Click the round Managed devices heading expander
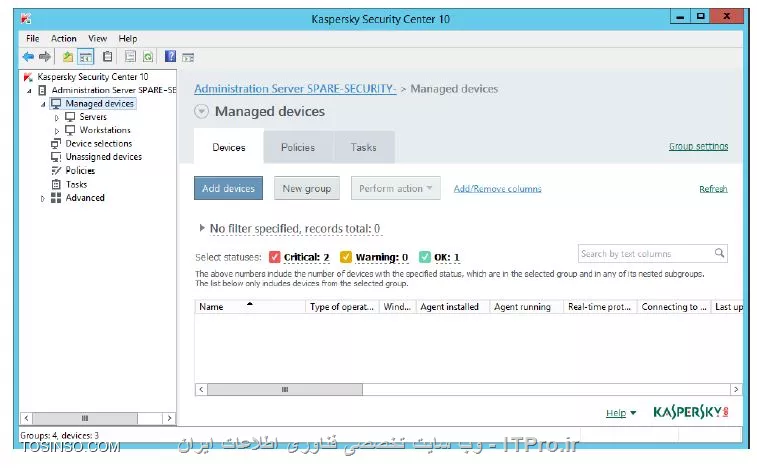Viewport: 757px width, 468px height. pyautogui.click(x=201, y=112)
